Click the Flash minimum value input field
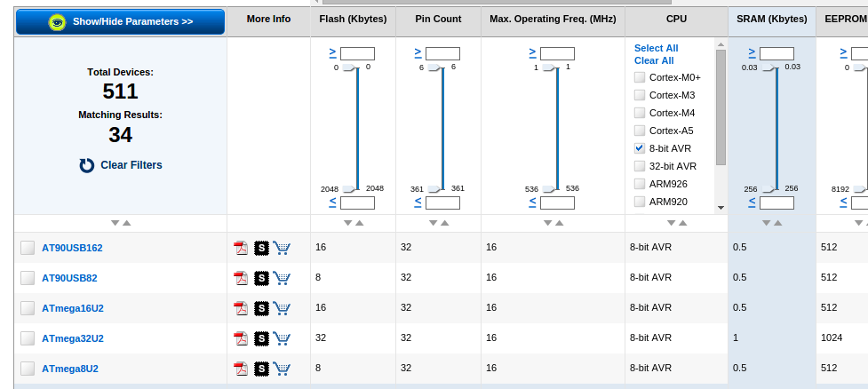 click(x=357, y=54)
